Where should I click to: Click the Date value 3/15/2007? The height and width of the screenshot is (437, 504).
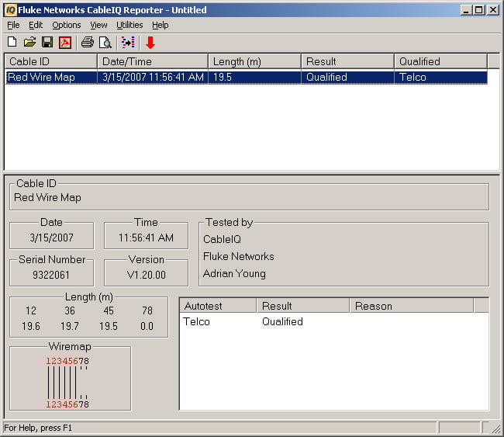coord(51,238)
